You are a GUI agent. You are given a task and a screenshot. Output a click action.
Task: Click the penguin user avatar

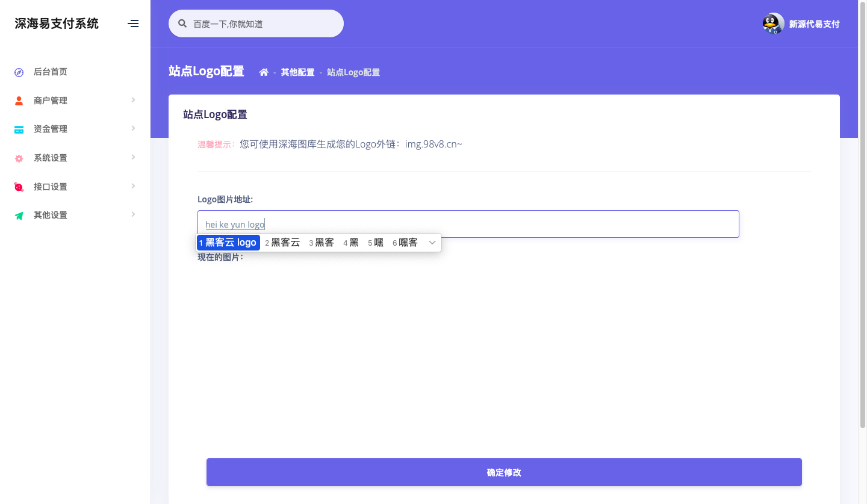coord(773,24)
